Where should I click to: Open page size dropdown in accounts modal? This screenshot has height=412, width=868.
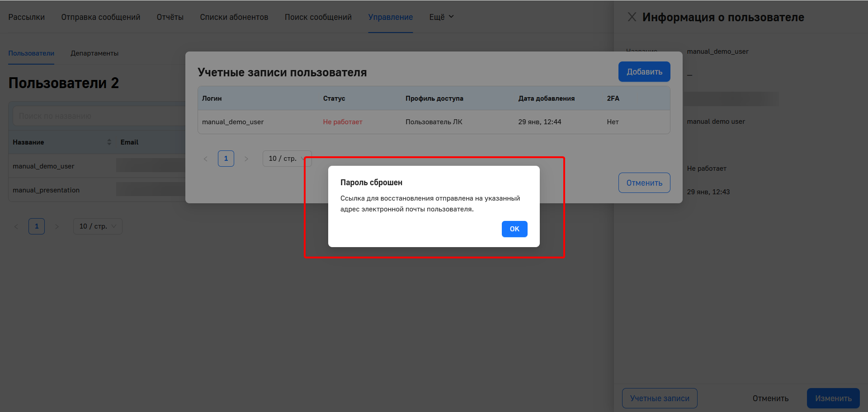pyautogui.click(x=287, y=159)
